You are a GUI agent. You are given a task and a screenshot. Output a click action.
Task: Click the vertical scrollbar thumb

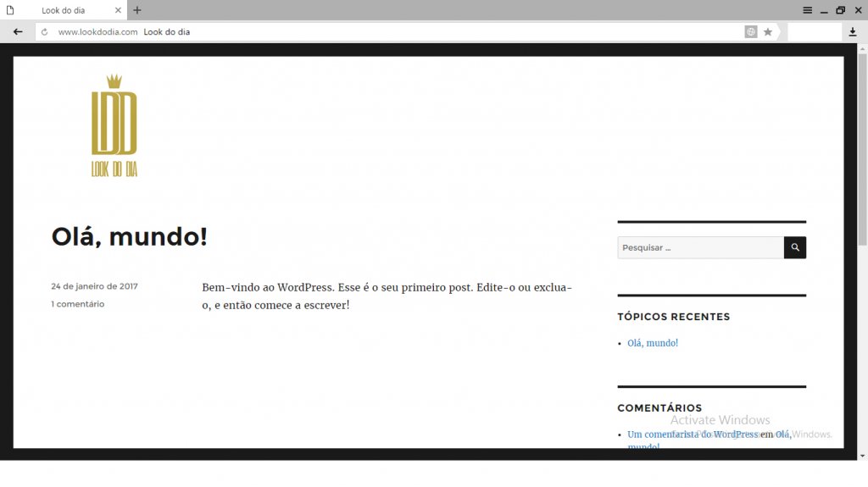(862, 149)
